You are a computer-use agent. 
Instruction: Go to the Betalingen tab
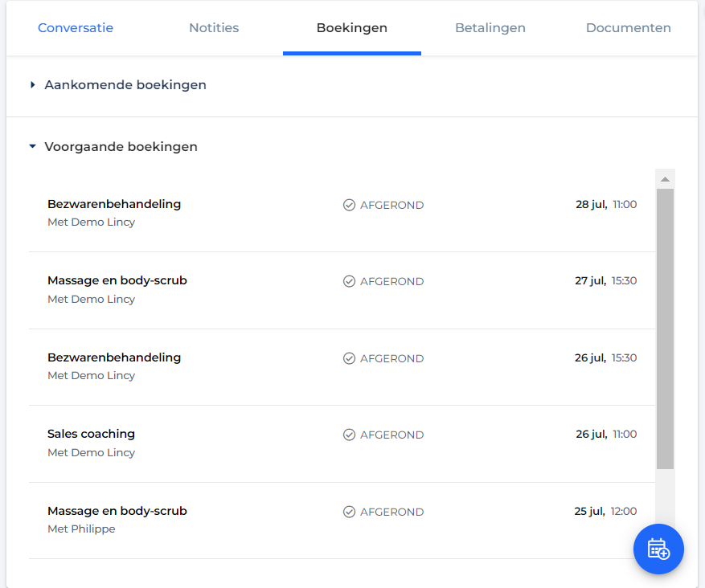pos(490,28)
